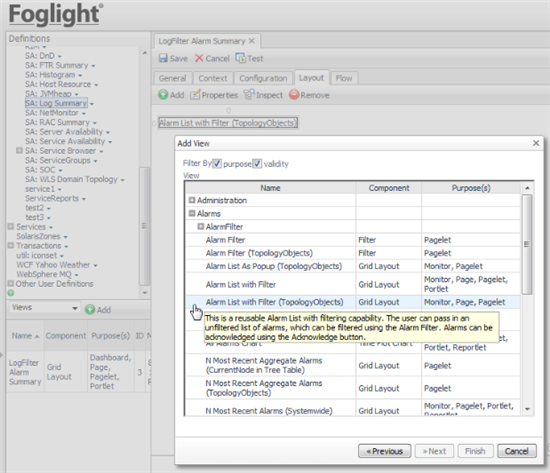Viewport: 550px width, 473px height.
Task: Switch to the Layout tab
Action: coord(311,78)
